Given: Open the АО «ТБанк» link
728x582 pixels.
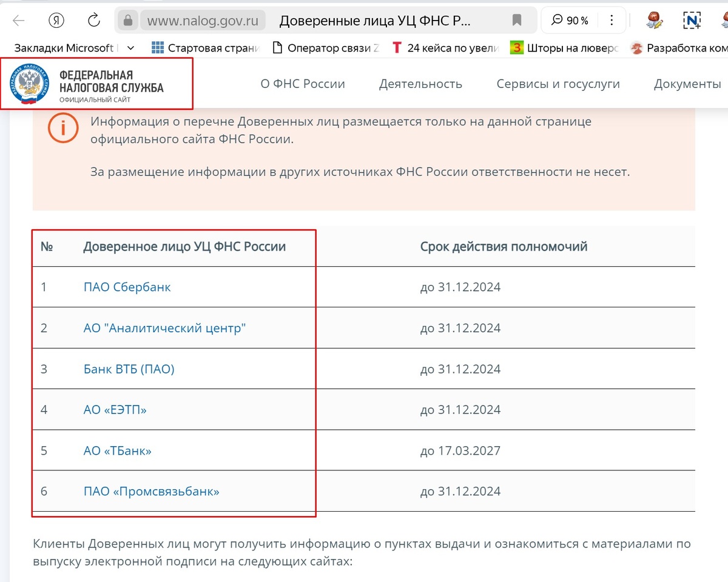Looking at the screenshot, I should pyautogui.click(x=117, y=451).
